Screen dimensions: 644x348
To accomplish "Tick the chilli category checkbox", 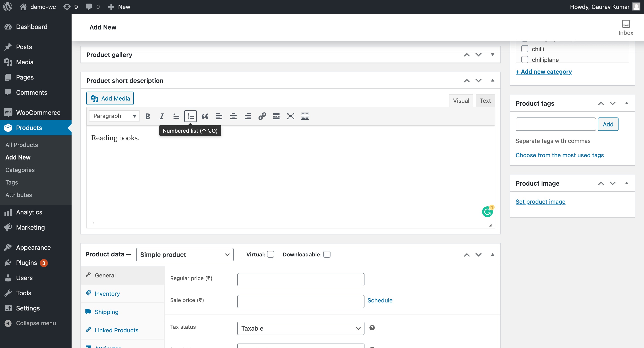I will tap(525, 49).
